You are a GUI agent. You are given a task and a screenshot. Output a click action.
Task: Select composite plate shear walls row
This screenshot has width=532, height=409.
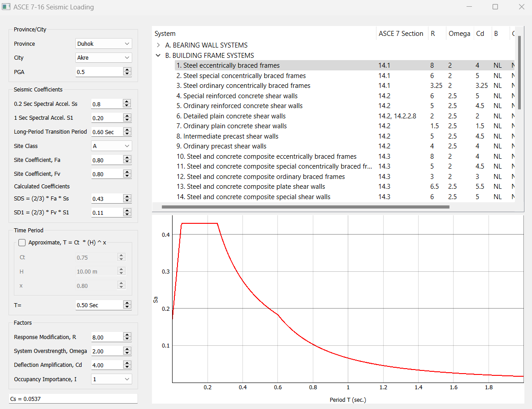pos(345,187)
